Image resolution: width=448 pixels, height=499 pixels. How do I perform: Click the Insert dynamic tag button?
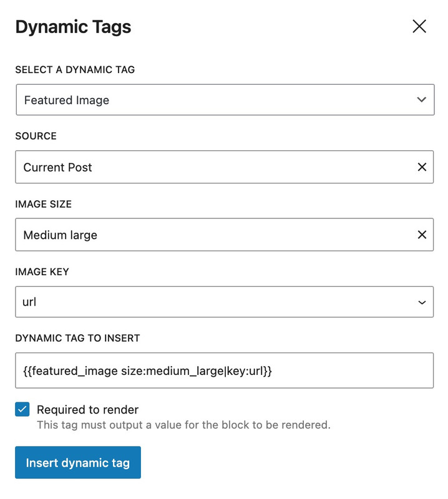(78, 462)
